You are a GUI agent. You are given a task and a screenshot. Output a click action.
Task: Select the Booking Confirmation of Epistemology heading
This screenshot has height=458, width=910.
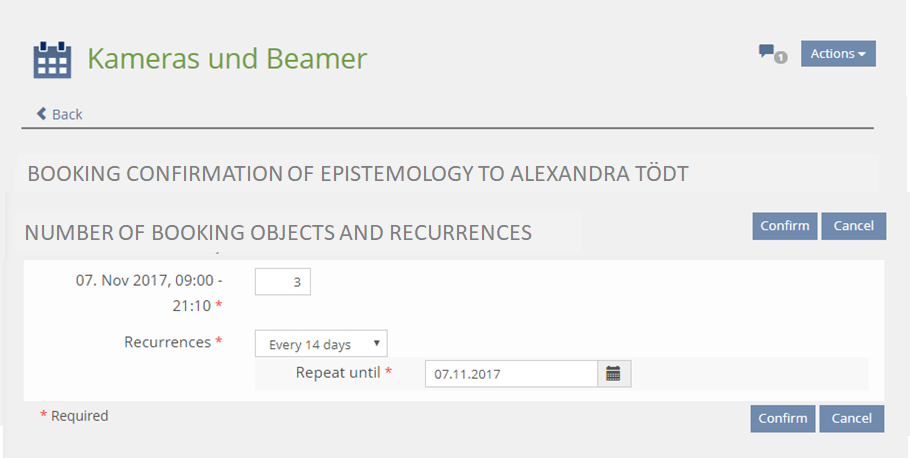(358, 173)
